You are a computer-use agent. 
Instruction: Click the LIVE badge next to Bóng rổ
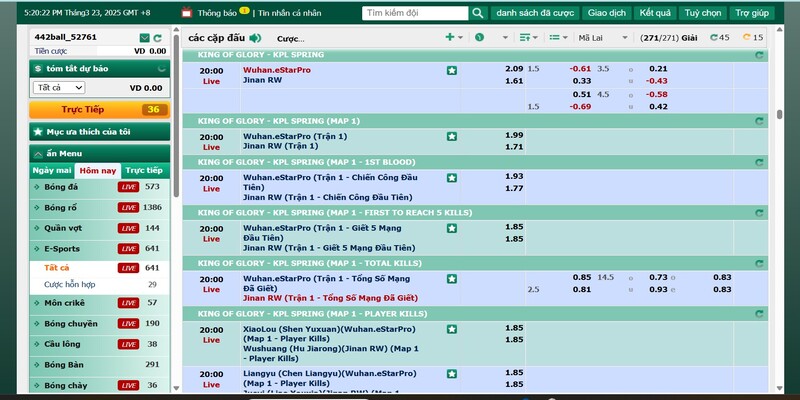[x=128, y=208]
